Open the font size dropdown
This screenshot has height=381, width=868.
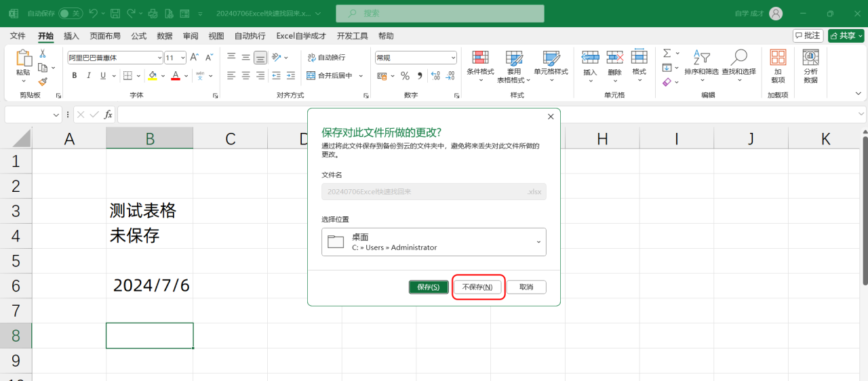(x=182, y=58)
